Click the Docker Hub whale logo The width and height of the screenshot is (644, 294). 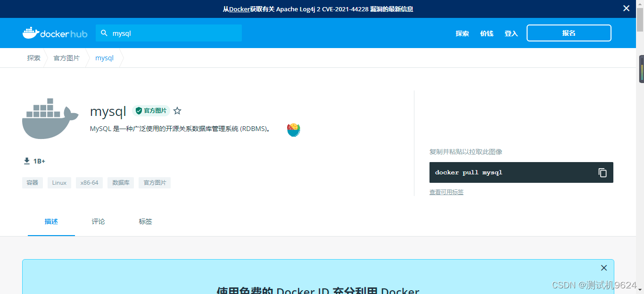(55, 33)
